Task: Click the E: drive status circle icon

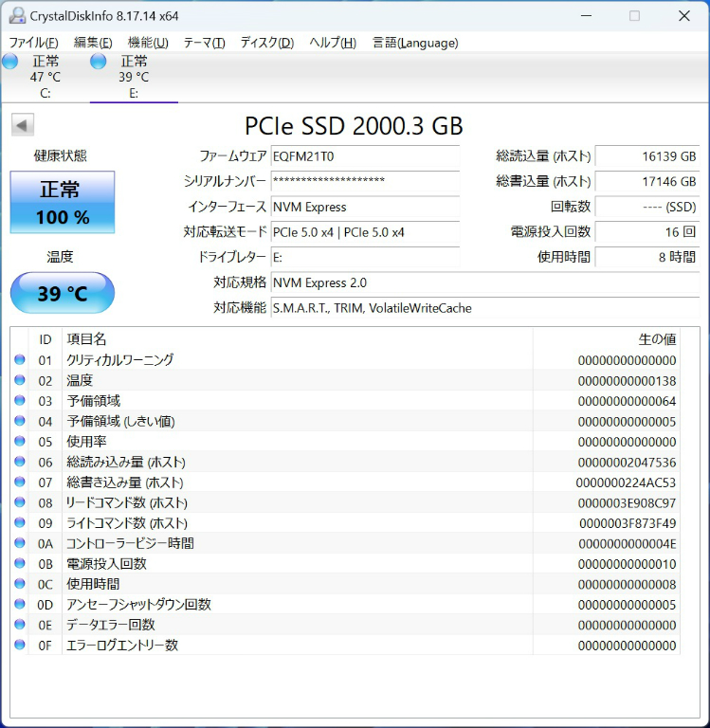Action: coord(98,61)
